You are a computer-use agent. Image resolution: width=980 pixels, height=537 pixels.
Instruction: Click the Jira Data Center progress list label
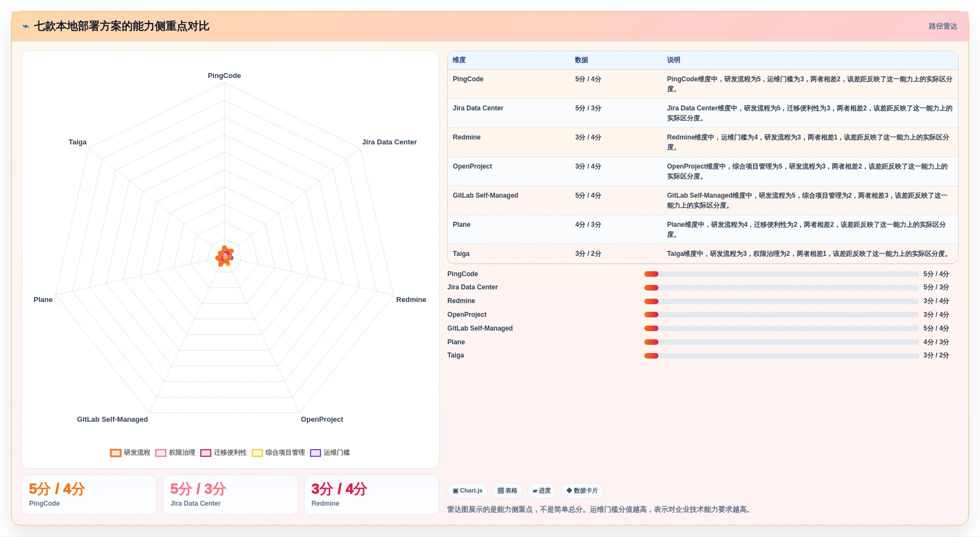pyautogui.click(x=472, y=287)
